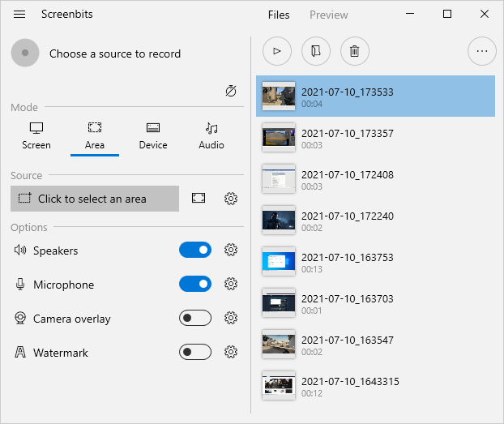Image resolution: width=504 pixels, height=424 pixels.
Task: Select recording 2021-07-10_172408
Action: click(x=375, y=179)
